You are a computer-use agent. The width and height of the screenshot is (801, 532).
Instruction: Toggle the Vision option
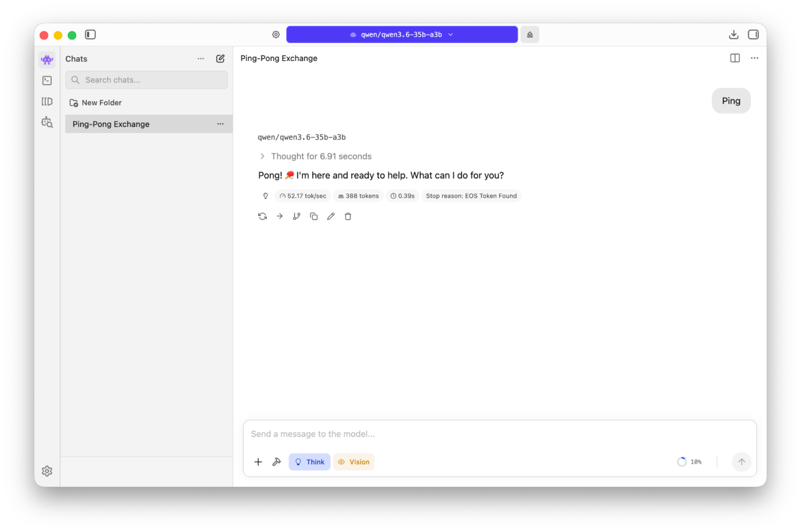(x=353, y=462)
